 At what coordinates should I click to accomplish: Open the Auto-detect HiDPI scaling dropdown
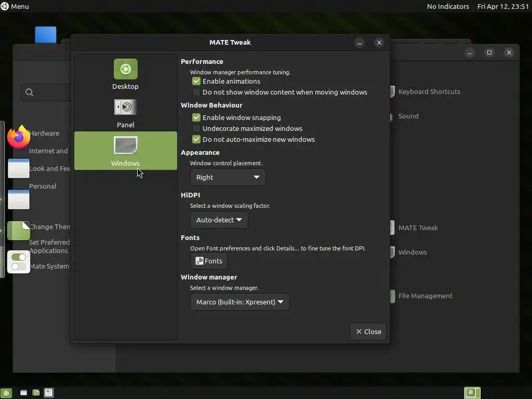pos(219,220)
